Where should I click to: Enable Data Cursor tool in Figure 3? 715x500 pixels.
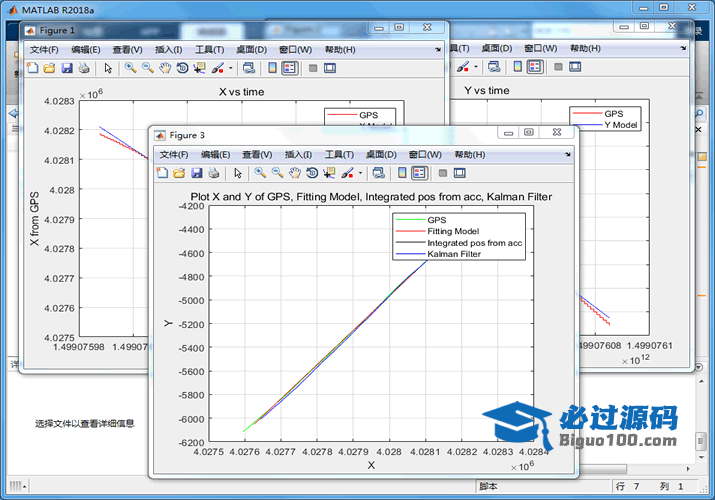tap(329, 173)
